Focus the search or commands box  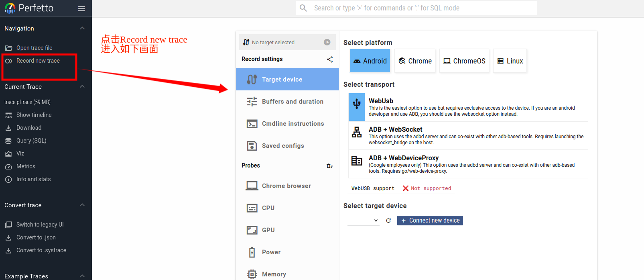416,8
